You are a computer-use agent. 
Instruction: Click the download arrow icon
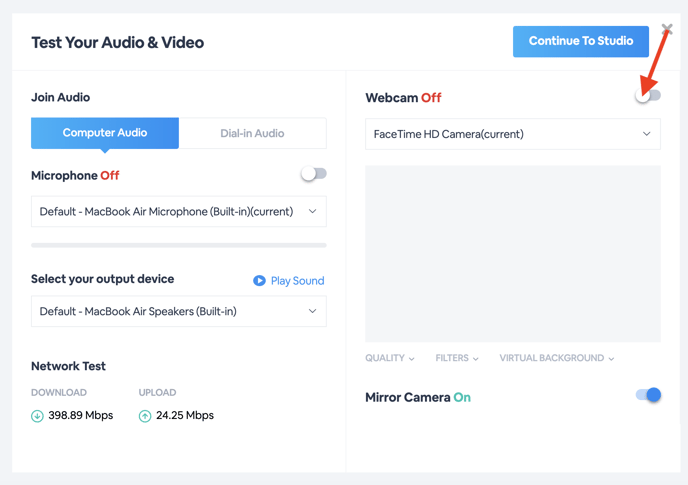37,416
